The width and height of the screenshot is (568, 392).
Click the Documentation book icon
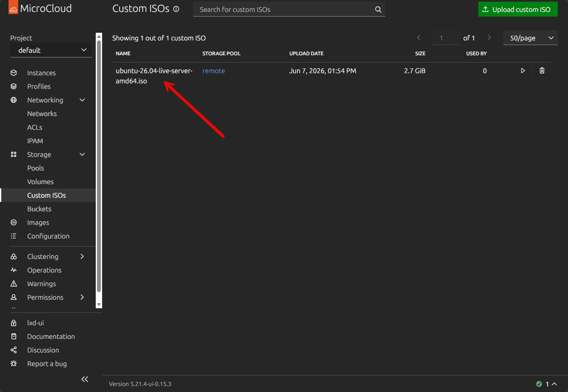14,336
